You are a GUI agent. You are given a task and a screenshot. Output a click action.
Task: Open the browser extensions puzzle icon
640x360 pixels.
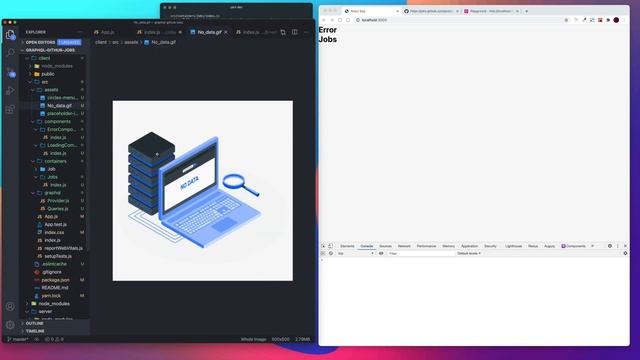pyautogui.click(x=608, y=20)
